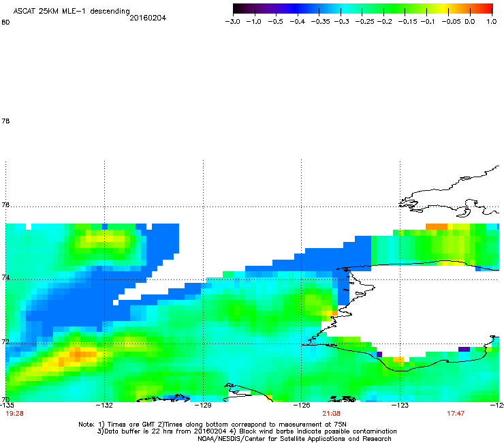Click longitude label -123
The height and width of the screenshot is (443, 504).
click(400, 405)
